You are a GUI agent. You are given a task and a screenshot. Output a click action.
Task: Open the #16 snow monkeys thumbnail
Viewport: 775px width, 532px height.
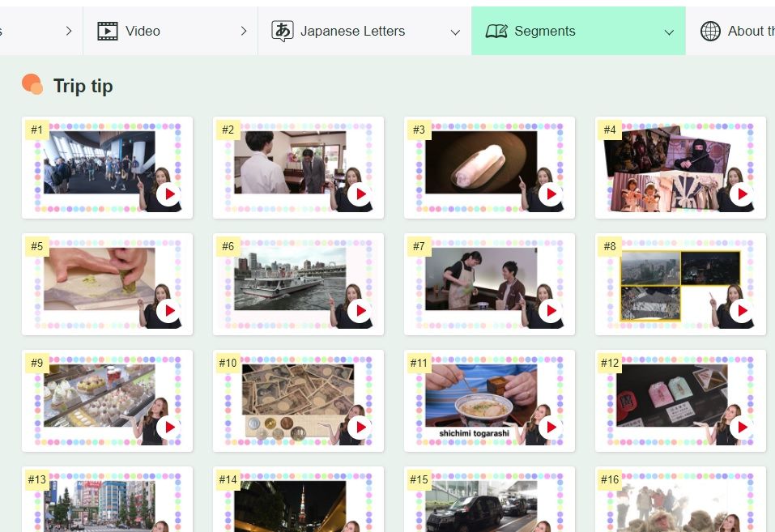680,500
